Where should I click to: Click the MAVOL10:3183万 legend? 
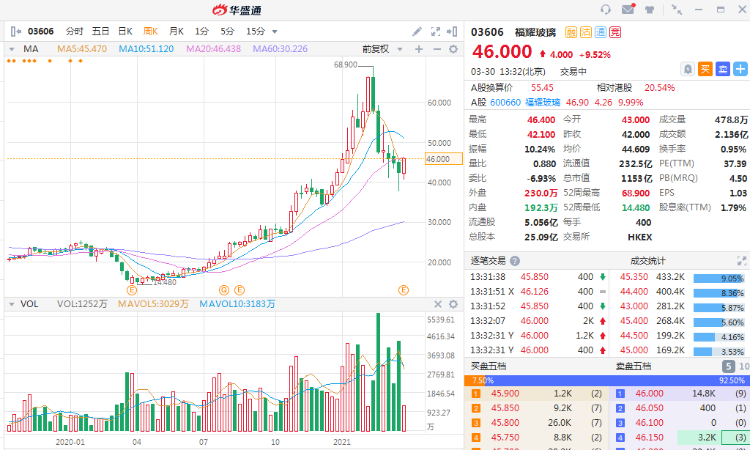click(x=237, y=304)
